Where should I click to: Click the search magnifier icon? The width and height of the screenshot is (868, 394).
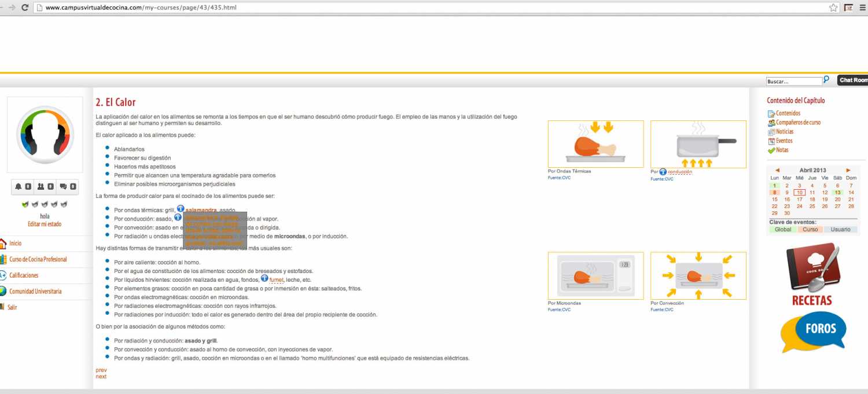point(826,80)
